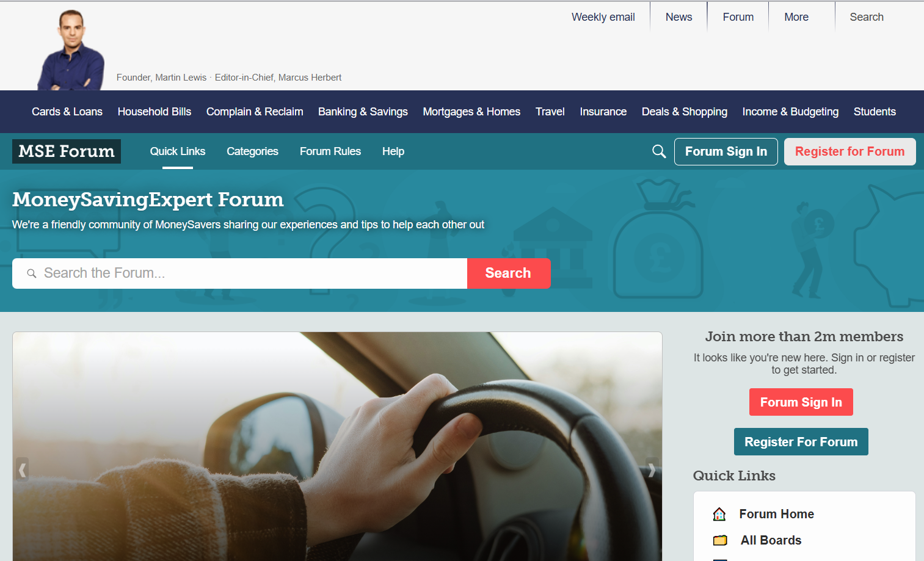Image resolution: width=924 pixels, height=561 pixels.
Task: Click the 'Quick Links' sidebar heading
Action: [x=734, y=476]
